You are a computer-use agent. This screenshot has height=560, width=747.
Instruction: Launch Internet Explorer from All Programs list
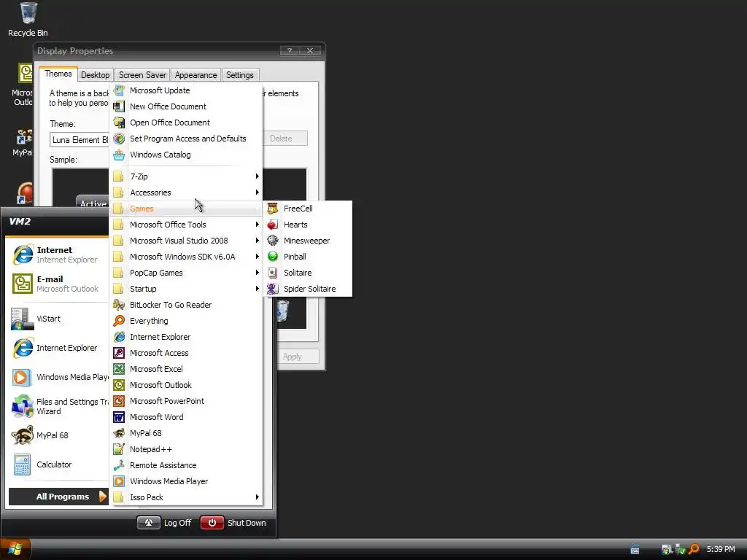186,337
